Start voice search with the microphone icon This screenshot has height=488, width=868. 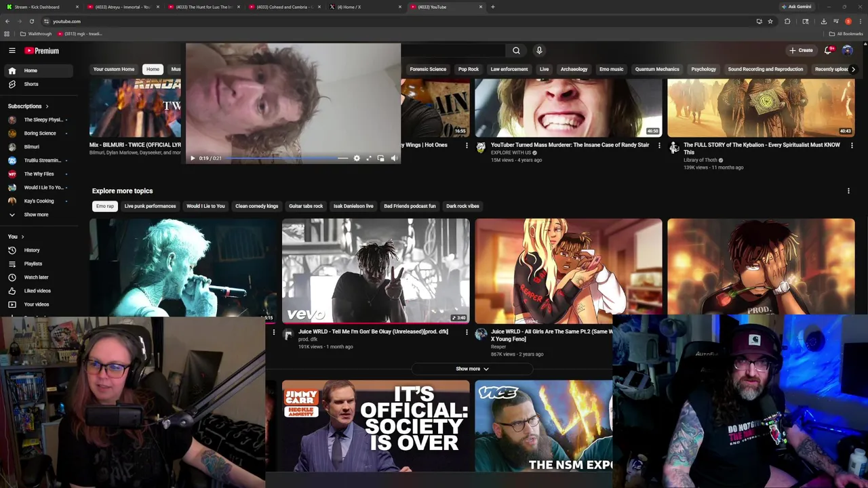[x=539, y=50]
